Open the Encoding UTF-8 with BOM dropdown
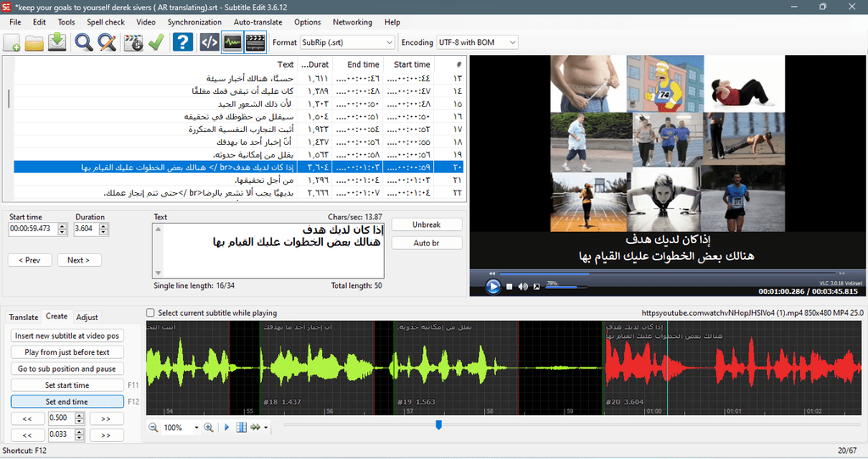868x459 pixels. [477, 42]
